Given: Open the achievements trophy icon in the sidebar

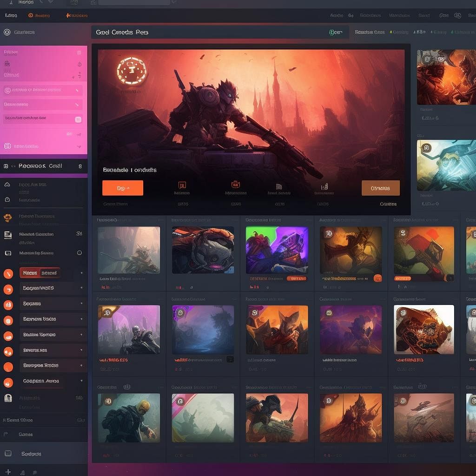Looking at the screenshot, I should [x=7, y=217].
